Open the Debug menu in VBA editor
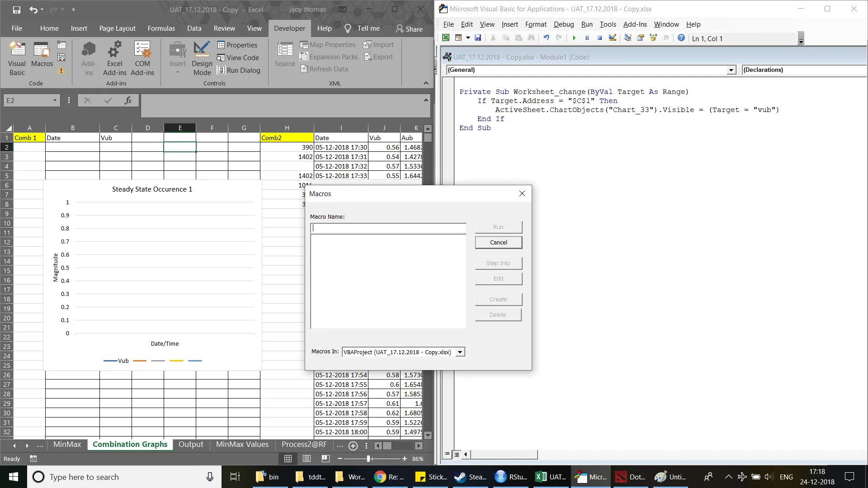The width and height of the screenshot is (868, 488). [563, 24]
